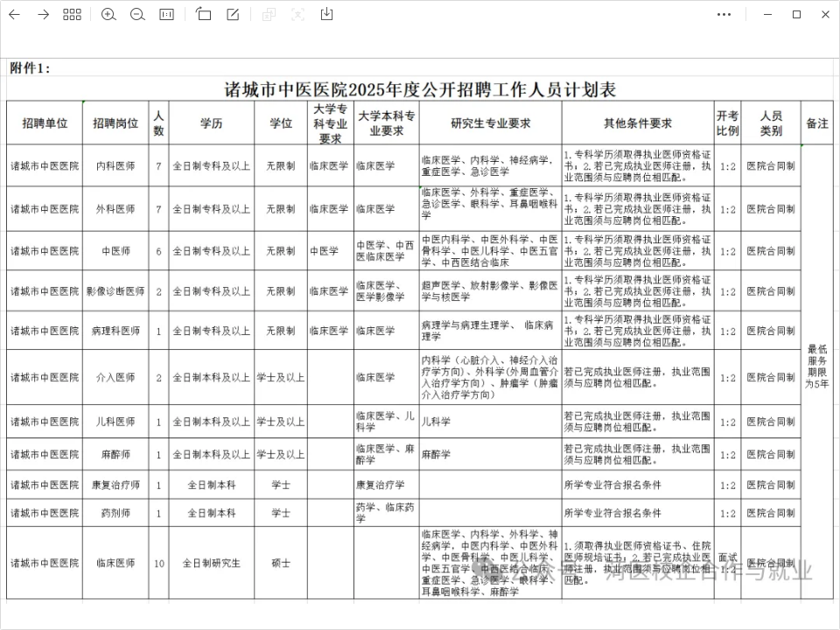The image size is (840, 630).
Task: Click the 外科医师 position cell
Action: (x=115, y=209)
